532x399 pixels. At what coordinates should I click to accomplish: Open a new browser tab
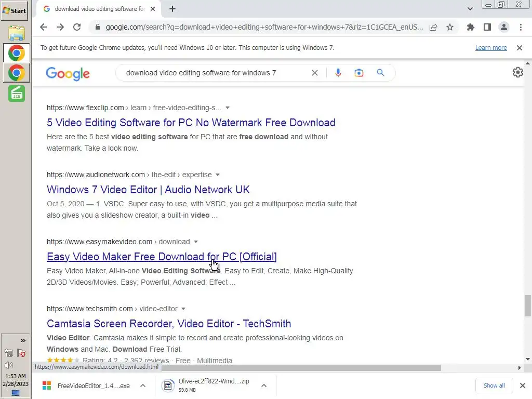(x=172, y=9)
